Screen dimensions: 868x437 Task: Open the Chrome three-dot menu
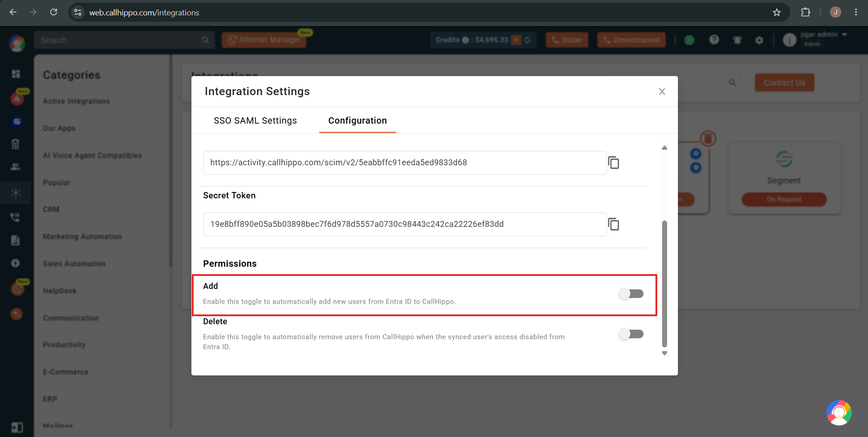[x=856, y=12]
